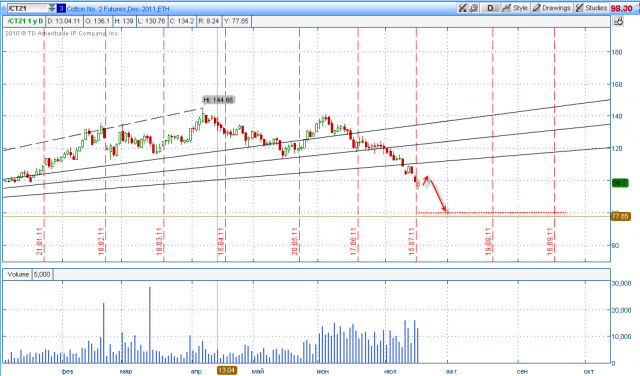Viewport: 640px width, 376px height.
Task: Open the chart tools scissors icon
Action: 462,8
